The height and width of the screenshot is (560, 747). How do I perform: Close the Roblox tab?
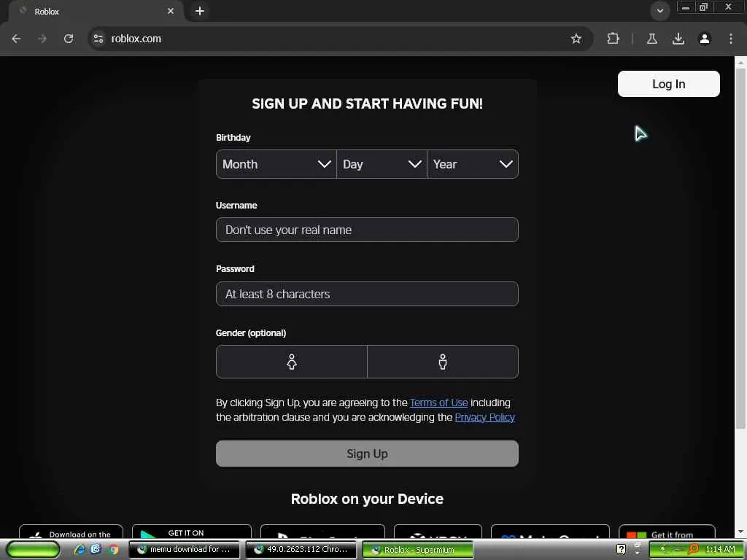click(x=171, y=11)
